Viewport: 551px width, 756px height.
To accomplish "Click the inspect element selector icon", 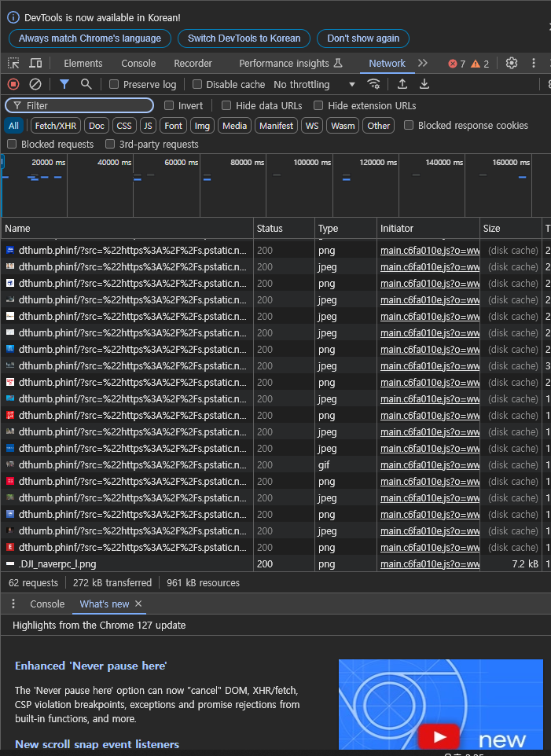I will click(13, 63).
